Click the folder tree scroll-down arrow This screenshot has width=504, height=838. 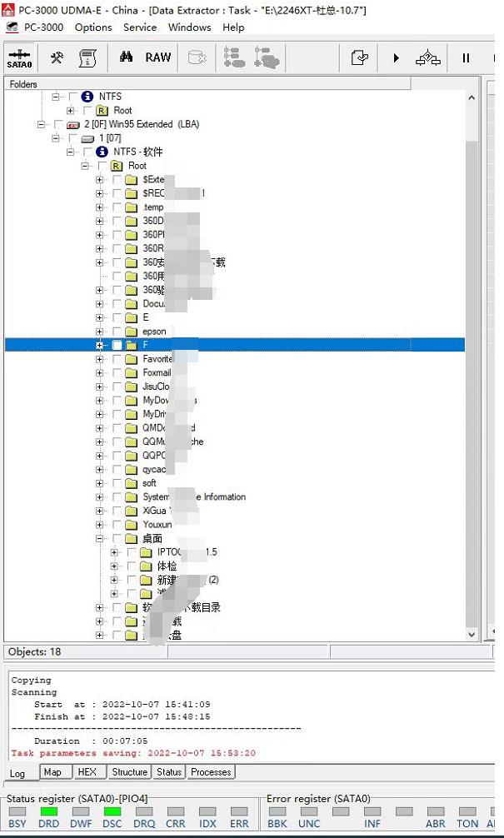[x=472, y=635]
